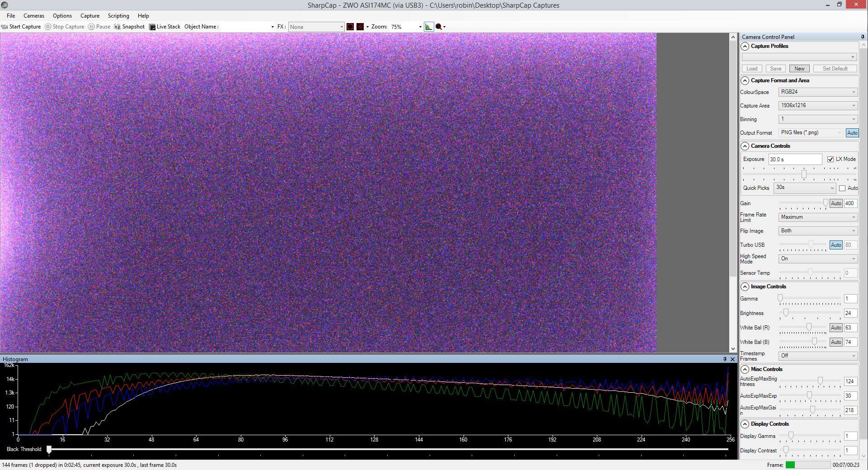Collapse the Display Controls section
The height and width of the screenshot is (470, 868).
(x=745, y=424)
